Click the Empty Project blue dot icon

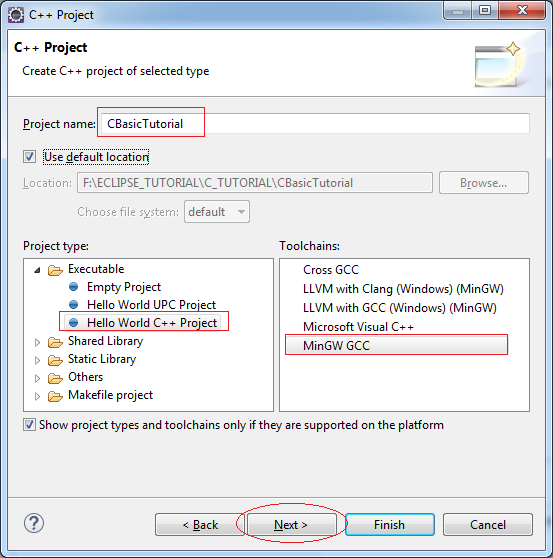pyautogui.click(x=73, y=286)
